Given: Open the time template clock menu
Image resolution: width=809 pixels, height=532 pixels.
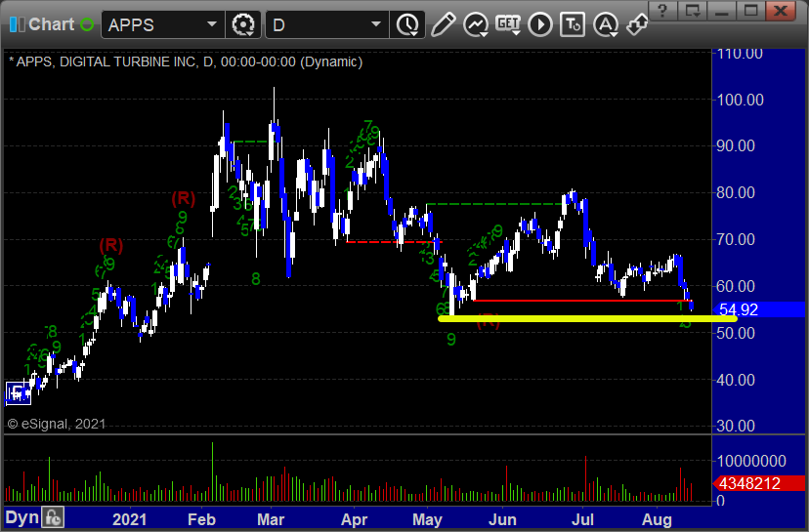Looking at the screenshot, I should click(408, 24).
